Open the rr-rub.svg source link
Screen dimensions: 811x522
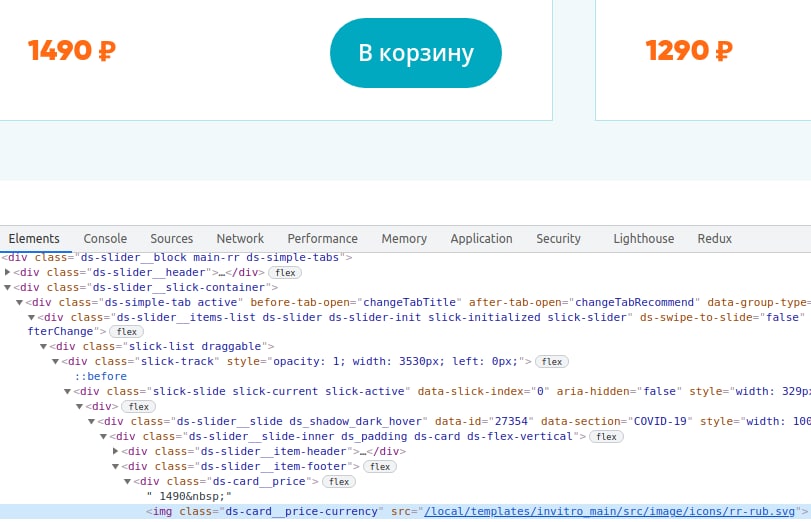[609, 511]
